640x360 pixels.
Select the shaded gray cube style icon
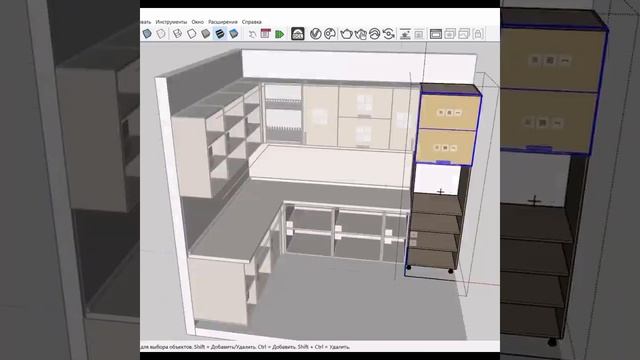click(205, 33)
